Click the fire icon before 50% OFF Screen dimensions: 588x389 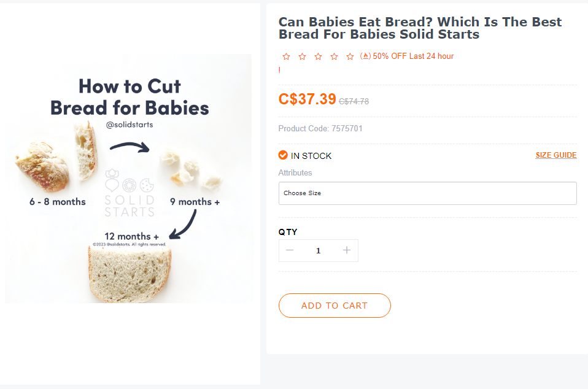click(365, 56)
